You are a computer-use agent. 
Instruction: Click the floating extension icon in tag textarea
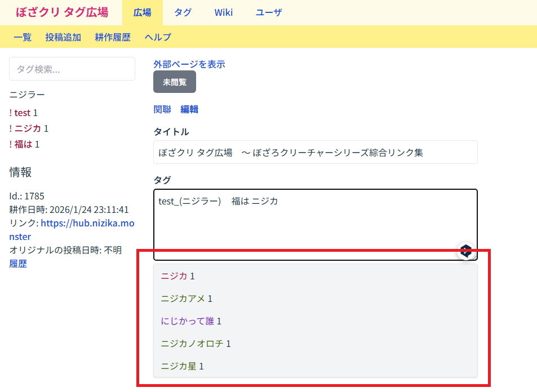click(x=465, y=251)
